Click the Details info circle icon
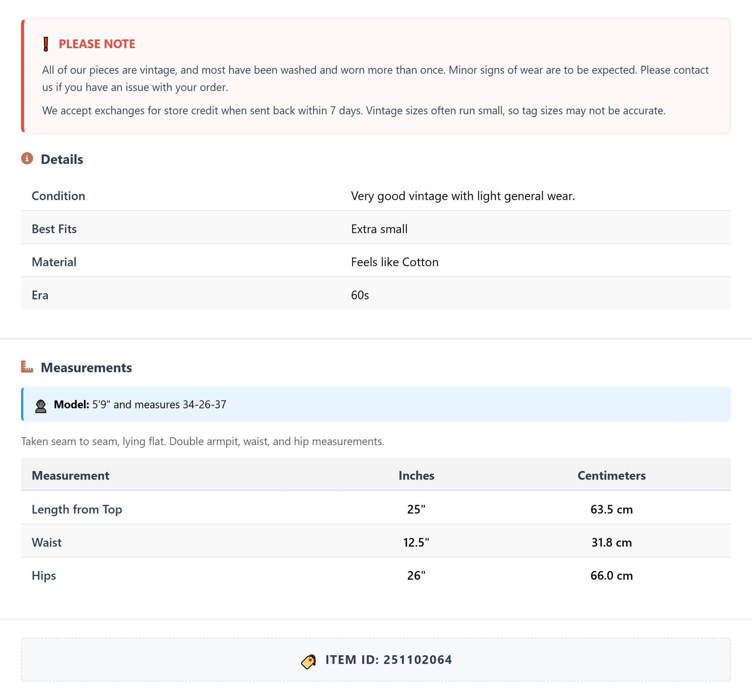752x700 pixels. click(27, 158)
